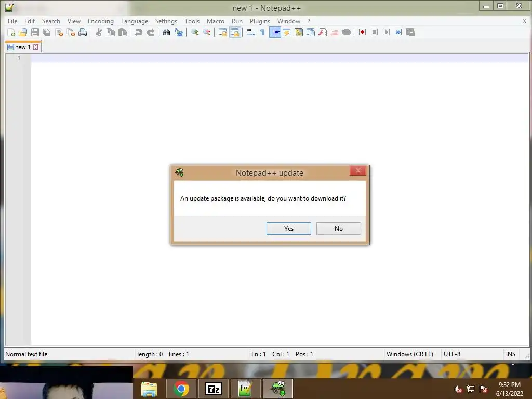
Task: Click the Cut scissors icon
Action: coord(98,32)
